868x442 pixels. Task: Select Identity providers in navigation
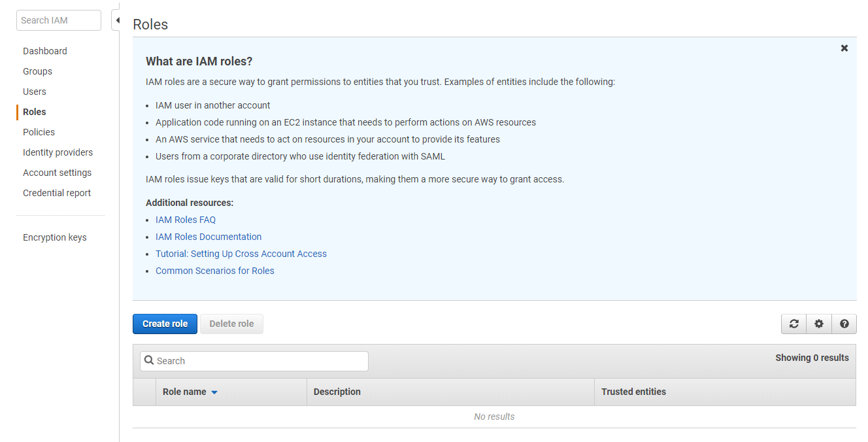pos(58,152)
